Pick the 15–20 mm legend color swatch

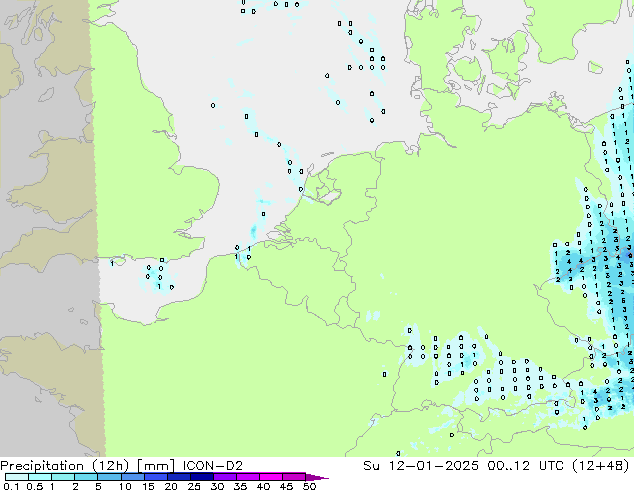(x=156, y=477)
